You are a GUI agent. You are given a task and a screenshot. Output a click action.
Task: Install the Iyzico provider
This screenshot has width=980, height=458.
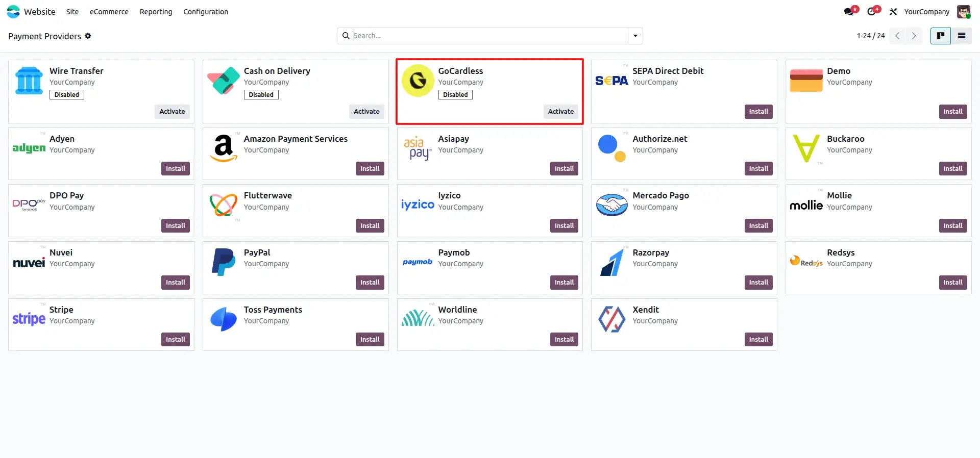coord(565,226)
